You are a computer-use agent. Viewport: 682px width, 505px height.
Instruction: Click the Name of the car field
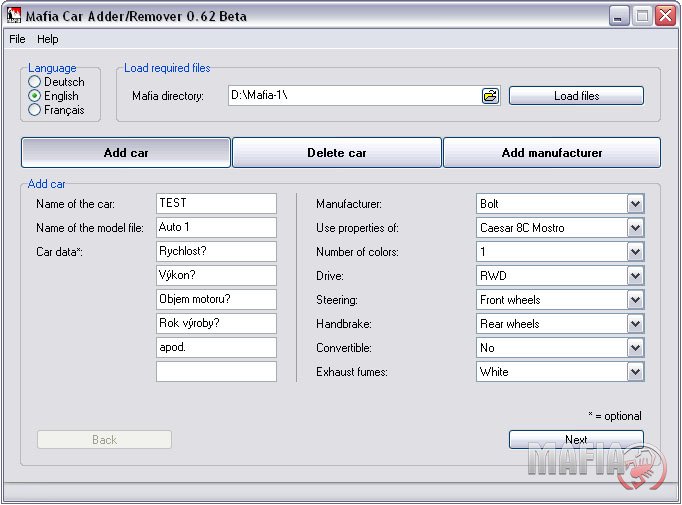pyautogui.click(x=216, y=204)
